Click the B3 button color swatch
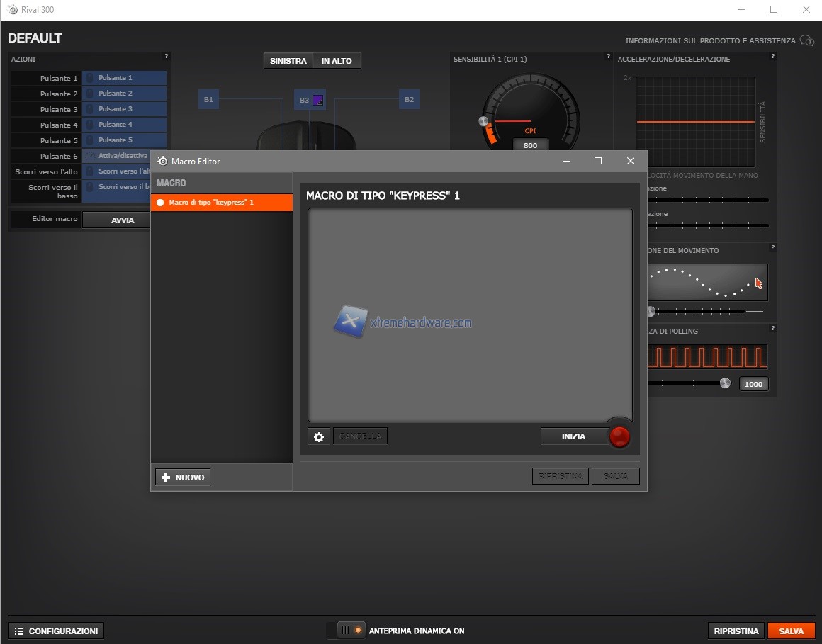This screenshot has width=822, height=644. pos(318,100)
